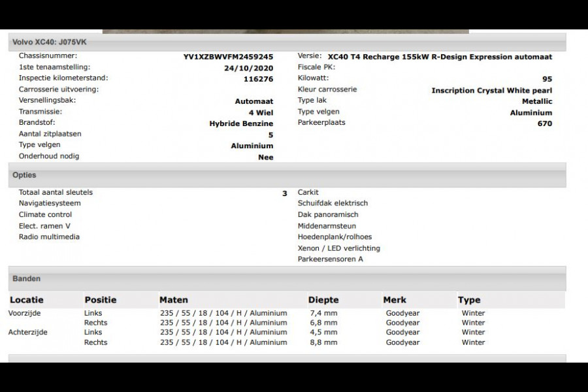Select the chassis number YV1XZBWVFM2459245
The width and height of the screenshot is (588, 392).
[228, 56]
